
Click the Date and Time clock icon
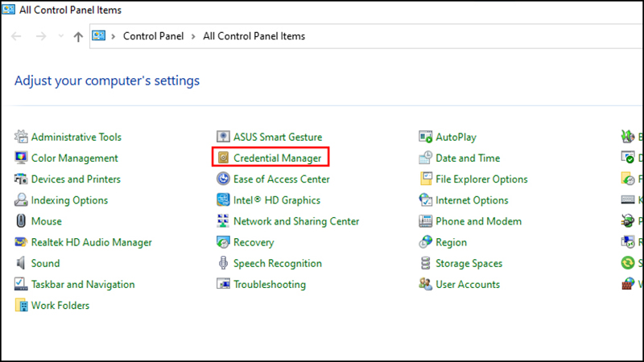[425, 158]
